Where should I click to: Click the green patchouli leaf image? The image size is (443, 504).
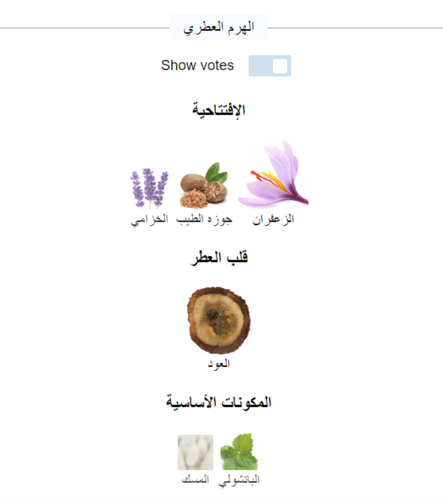(239, 452)
